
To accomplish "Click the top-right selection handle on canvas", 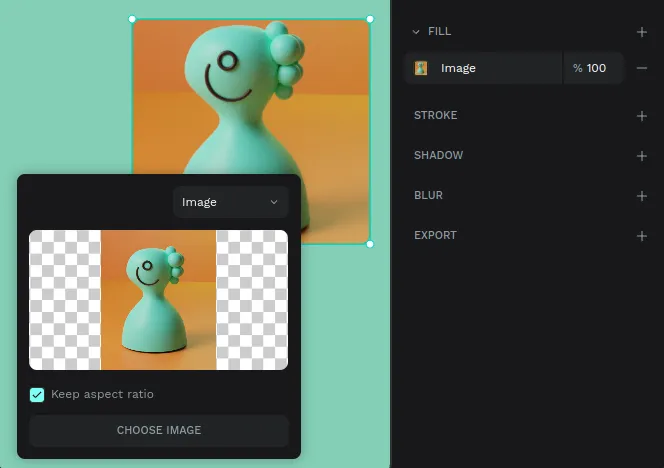I will point(370,19).
